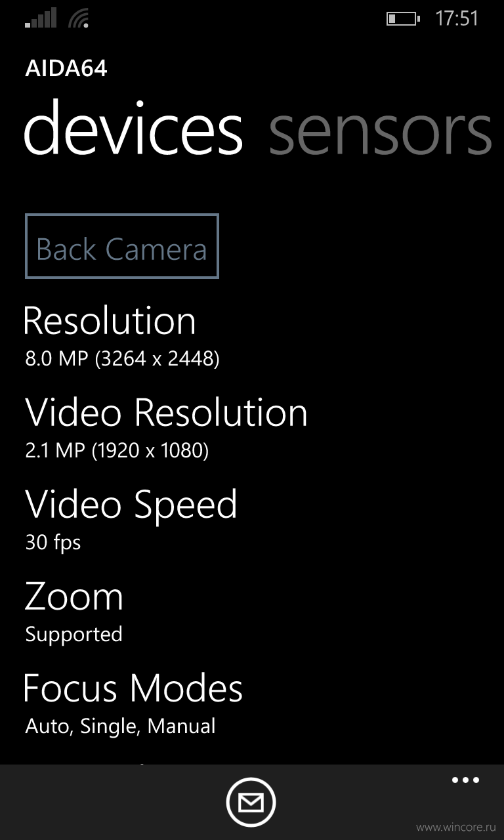504x840 pixels.
Task: Tap the Auto, Single, Manual value
Action: point(120,726)
